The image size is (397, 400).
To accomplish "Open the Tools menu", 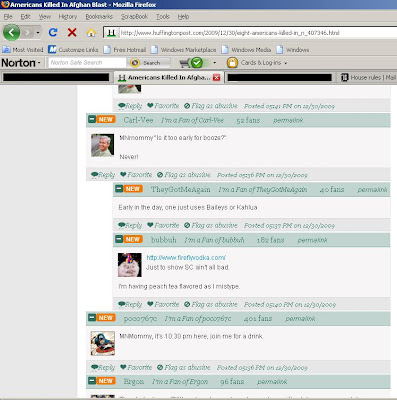I will 163,17.
